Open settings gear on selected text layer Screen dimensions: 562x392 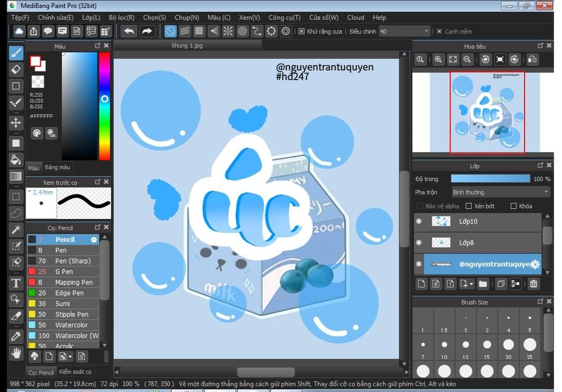(535, 264)
